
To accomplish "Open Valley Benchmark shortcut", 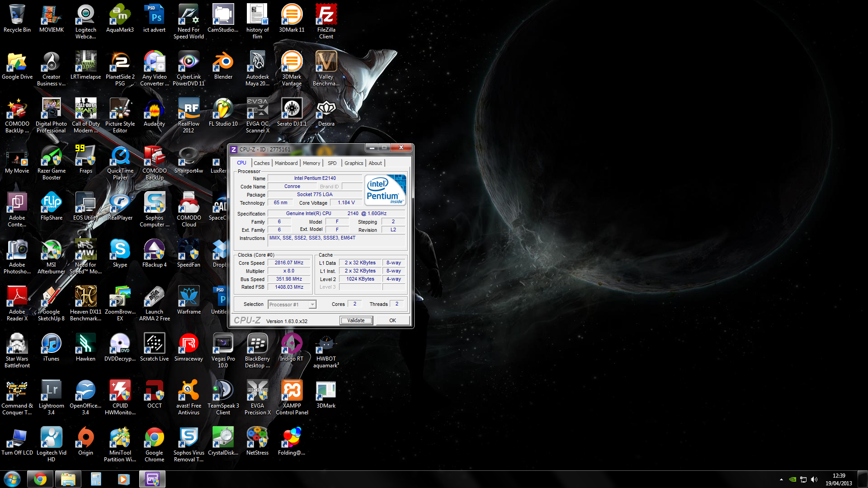I will point(326,68).
